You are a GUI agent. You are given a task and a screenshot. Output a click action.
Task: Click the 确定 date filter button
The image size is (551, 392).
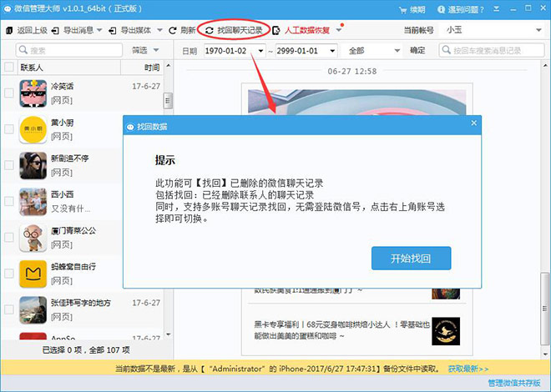(x=417, y=51)
